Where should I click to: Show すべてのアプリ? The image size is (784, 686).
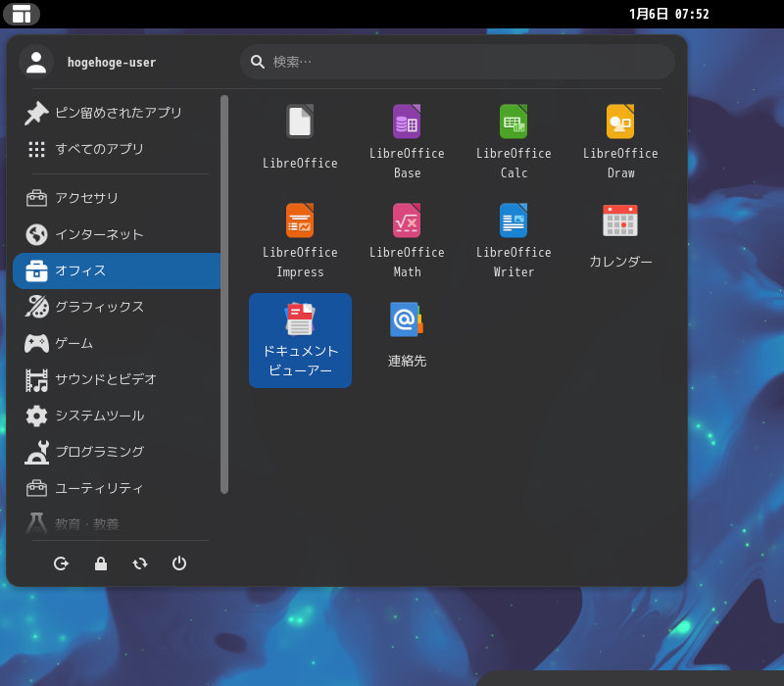(x=117, y=149)
